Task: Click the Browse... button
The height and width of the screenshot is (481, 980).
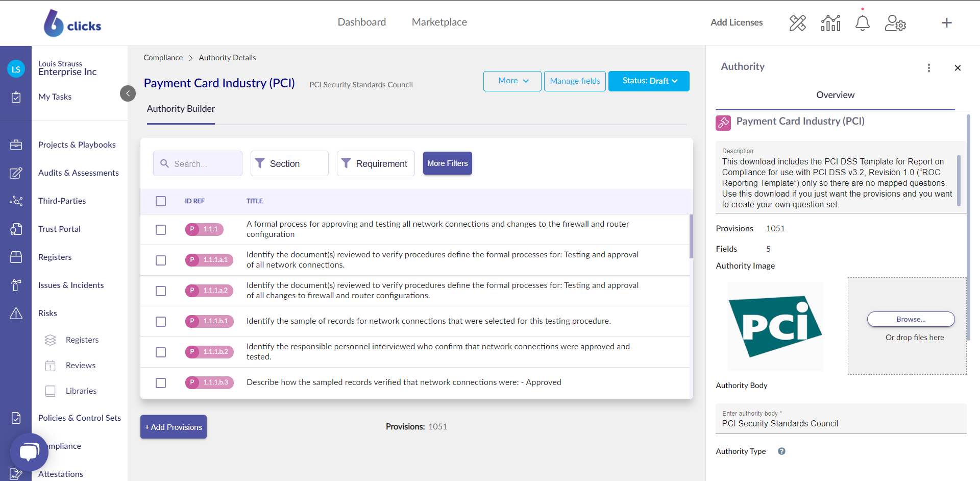Action: 911,319
